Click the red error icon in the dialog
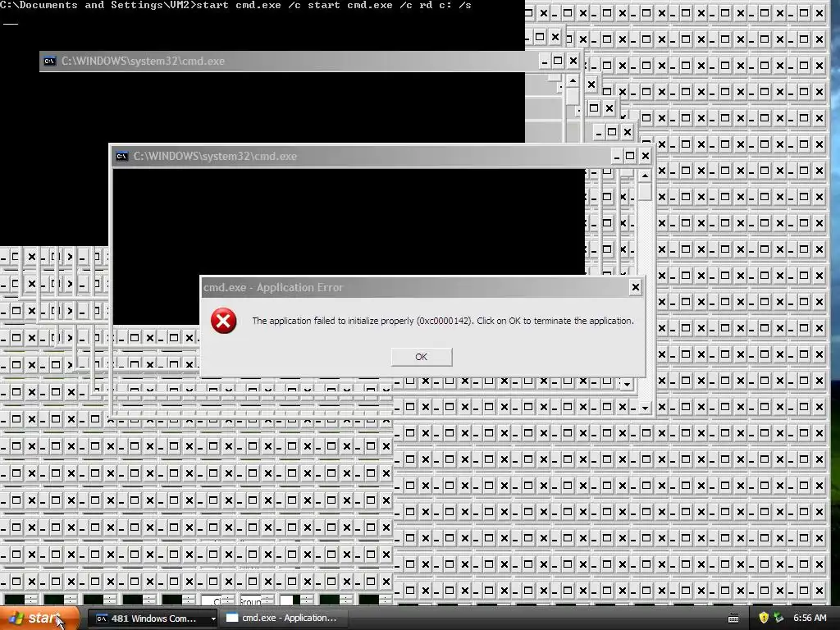840x630 pixels. [223, 321]
